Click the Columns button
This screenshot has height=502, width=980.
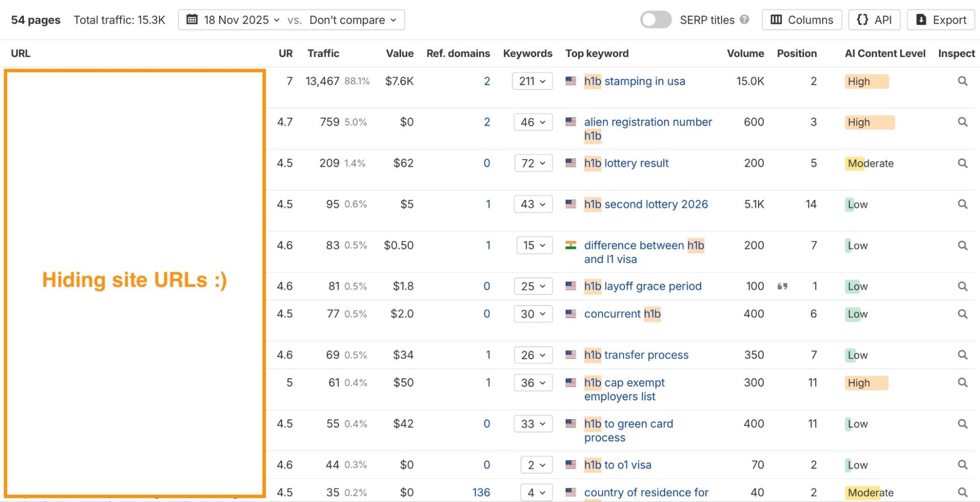click(802, 20)
